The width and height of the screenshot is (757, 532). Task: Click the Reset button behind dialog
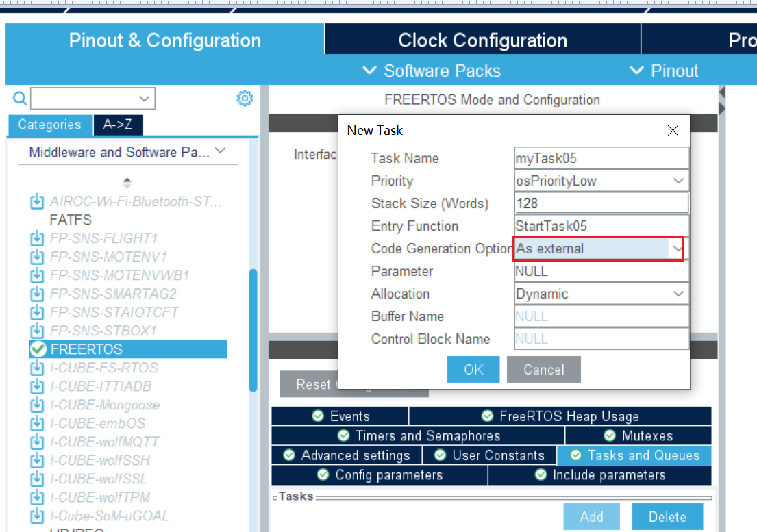pyautogui.click(x=309, y=384)
